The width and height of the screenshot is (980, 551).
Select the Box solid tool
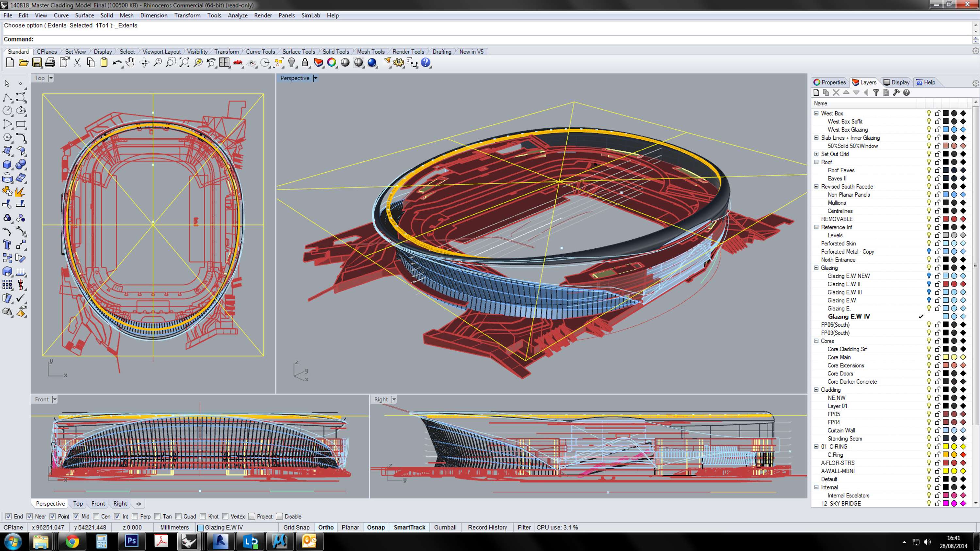[7, 165]
